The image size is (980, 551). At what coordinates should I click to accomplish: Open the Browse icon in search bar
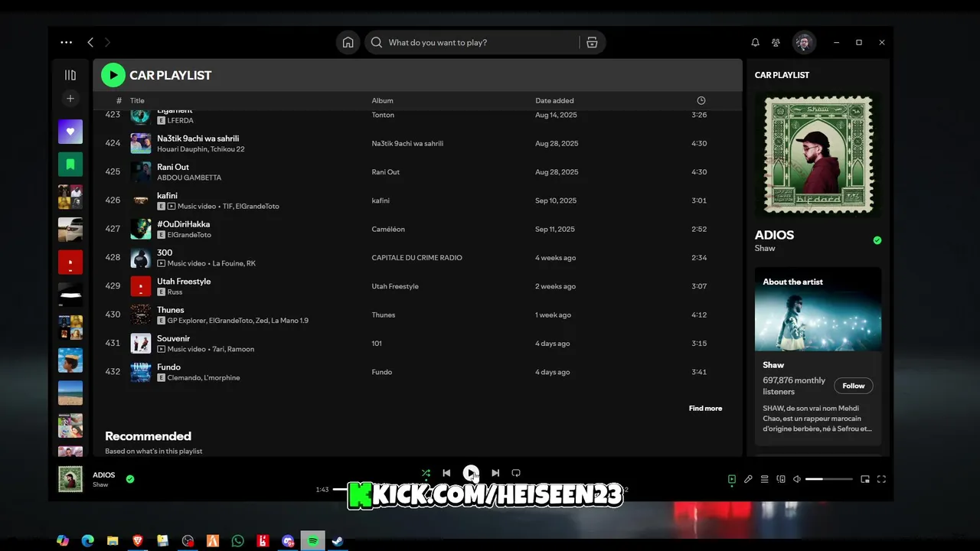coord(592,43)
